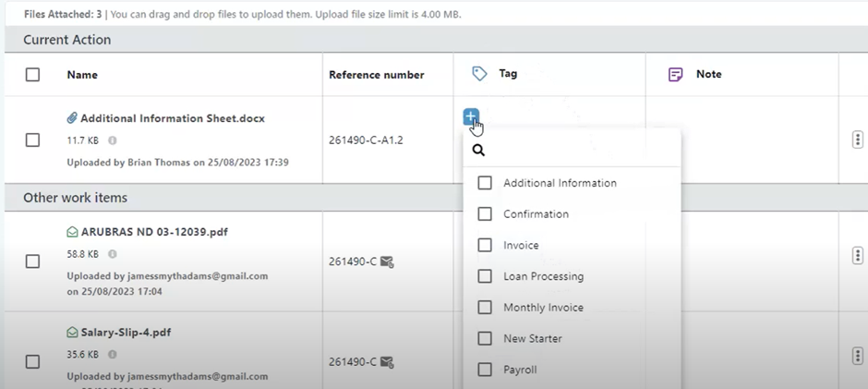Click info icon next to 58.8 KB
Viewport: 868px width, 389px height.
[113, 254]
